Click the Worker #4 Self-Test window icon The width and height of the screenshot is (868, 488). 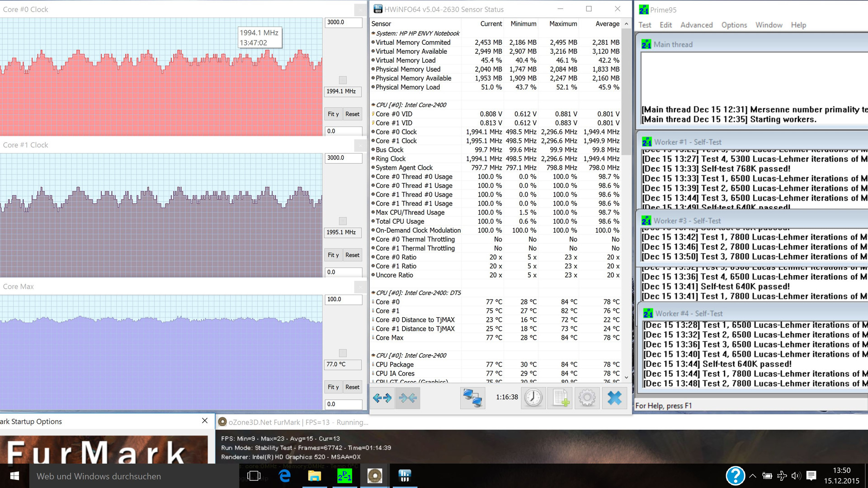(x=648, y=313)
